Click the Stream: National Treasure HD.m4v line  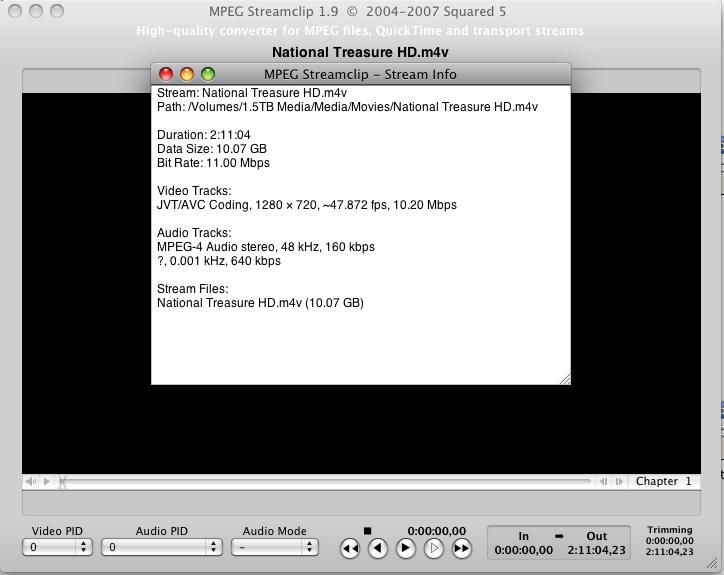[252, 93]
